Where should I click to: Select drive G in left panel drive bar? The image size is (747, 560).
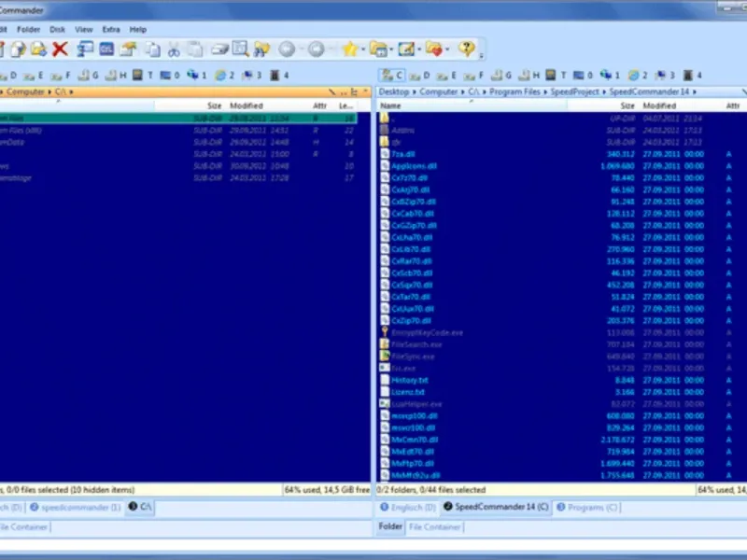[88, 76]
